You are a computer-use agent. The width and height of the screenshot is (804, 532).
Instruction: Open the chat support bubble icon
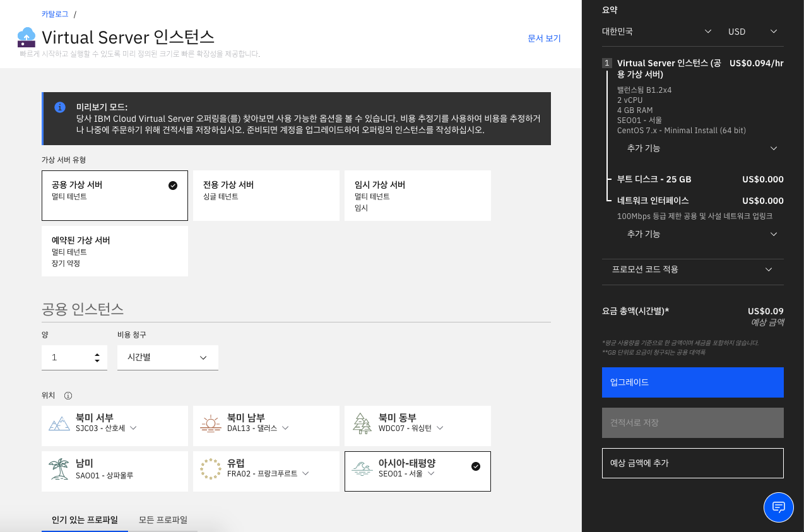coord(779,507)
